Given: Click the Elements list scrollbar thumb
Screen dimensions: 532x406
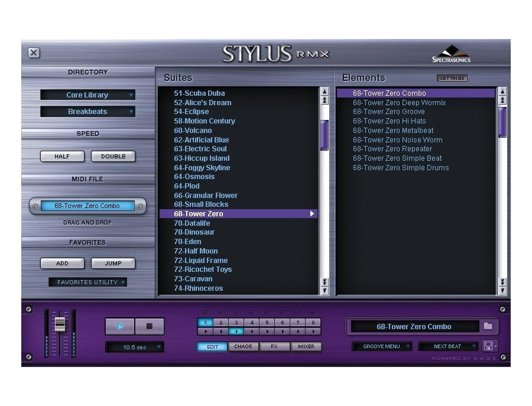Looking at the screenshot, I should [x=502, y=122].
